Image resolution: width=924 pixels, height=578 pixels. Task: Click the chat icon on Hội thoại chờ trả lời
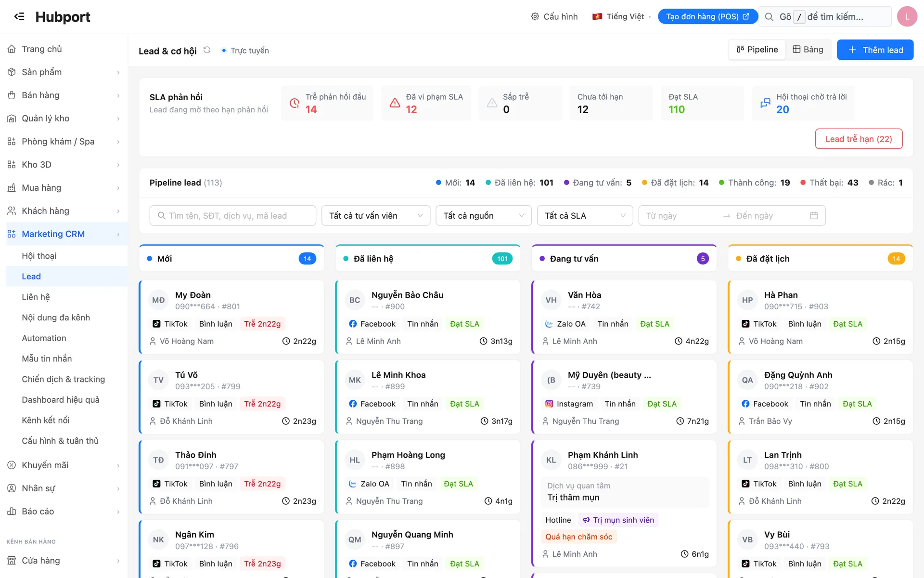point(765,103)
